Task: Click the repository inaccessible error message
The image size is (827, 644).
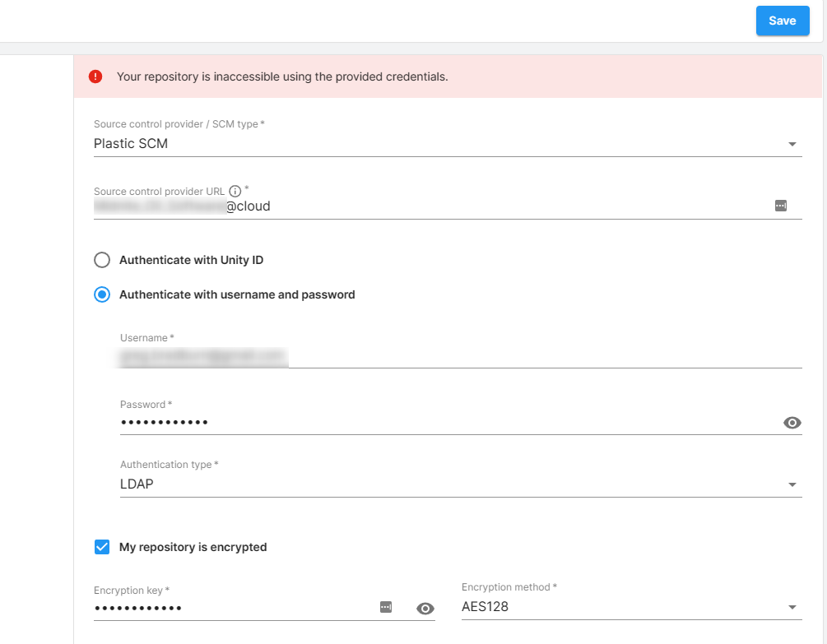Action: 282,76
